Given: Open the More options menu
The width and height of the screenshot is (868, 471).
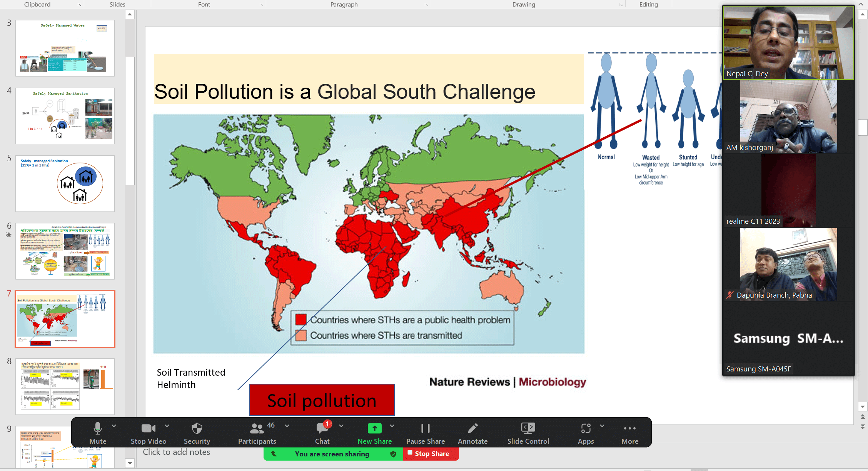Looking at the screenshot, I should pos(629,428).
